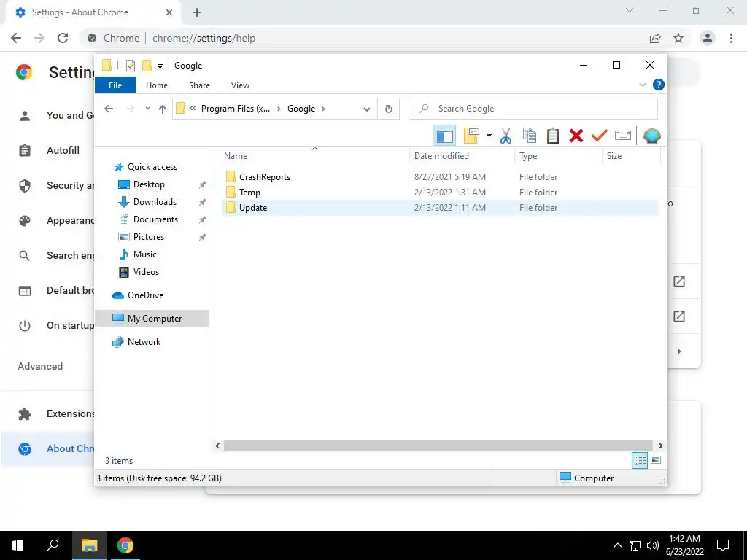Image resolution: width=747 pixels, height=560 pixels.
Task: Bookmark this page with Chrome star icon
Action: [678, 38]
